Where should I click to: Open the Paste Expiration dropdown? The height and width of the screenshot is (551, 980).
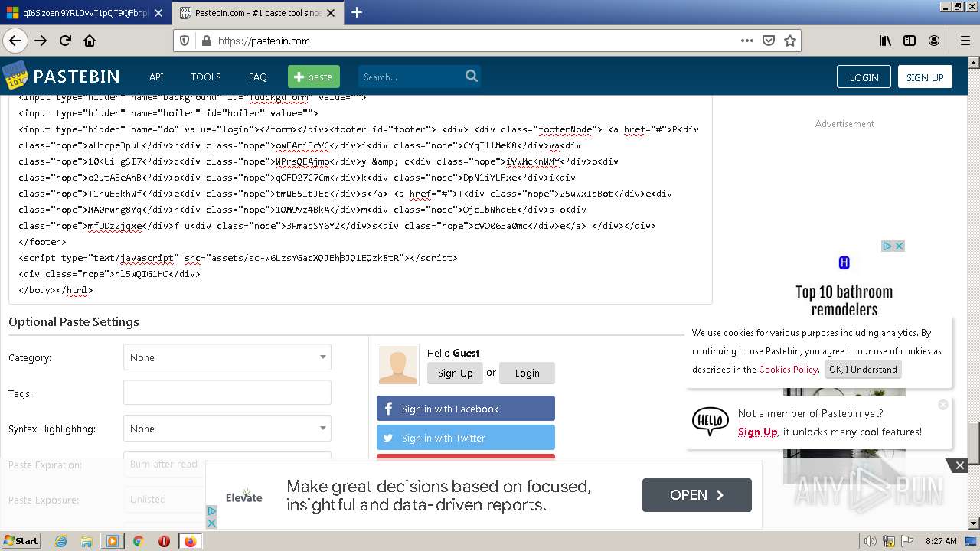pos(227,464)
